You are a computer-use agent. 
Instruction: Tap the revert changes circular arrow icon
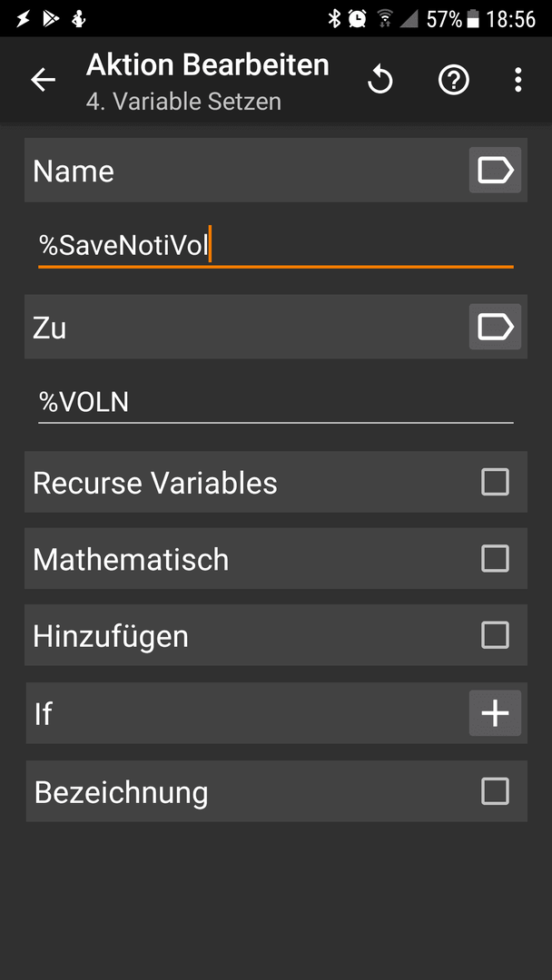(x=380, y=80)
